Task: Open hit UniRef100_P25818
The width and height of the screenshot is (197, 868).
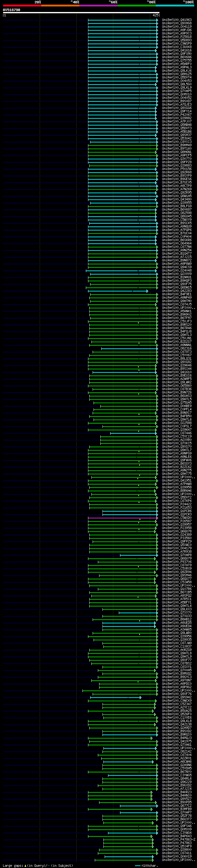Action: pos(177,37)
